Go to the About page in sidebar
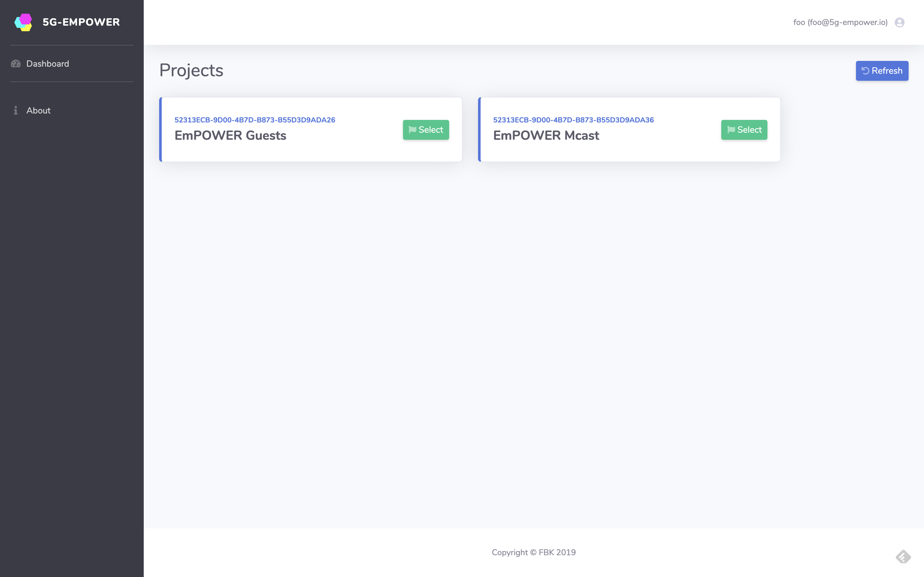The height and width of the screenshot is (577, 924). click(38, 110)
